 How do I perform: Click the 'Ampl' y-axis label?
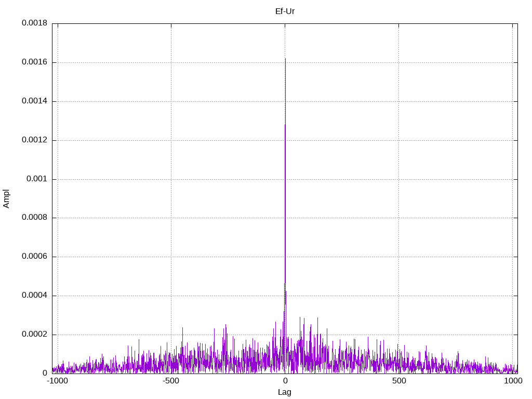point(6,198)
